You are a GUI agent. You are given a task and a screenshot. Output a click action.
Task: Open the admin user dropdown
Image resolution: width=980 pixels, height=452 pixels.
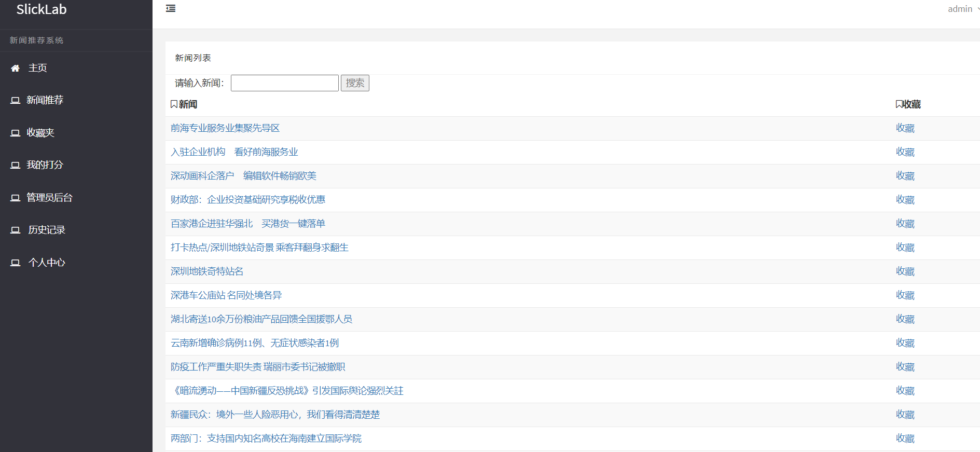point(963,9)
